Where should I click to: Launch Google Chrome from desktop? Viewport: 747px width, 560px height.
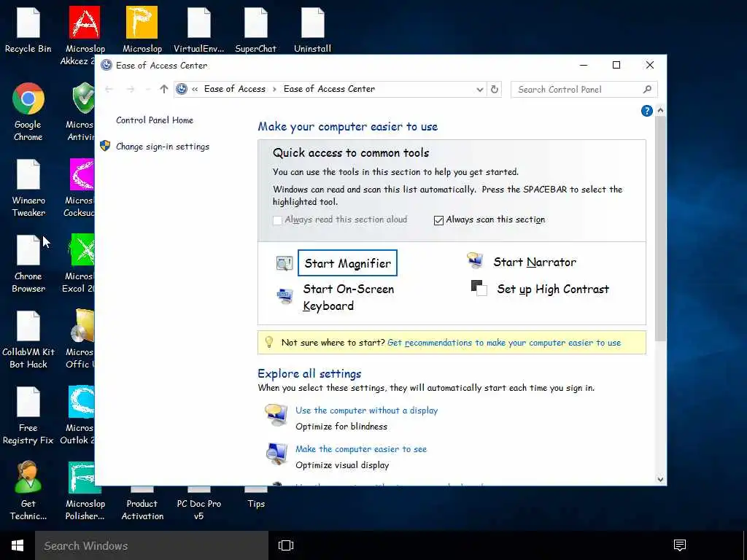[x=28, y=112]
